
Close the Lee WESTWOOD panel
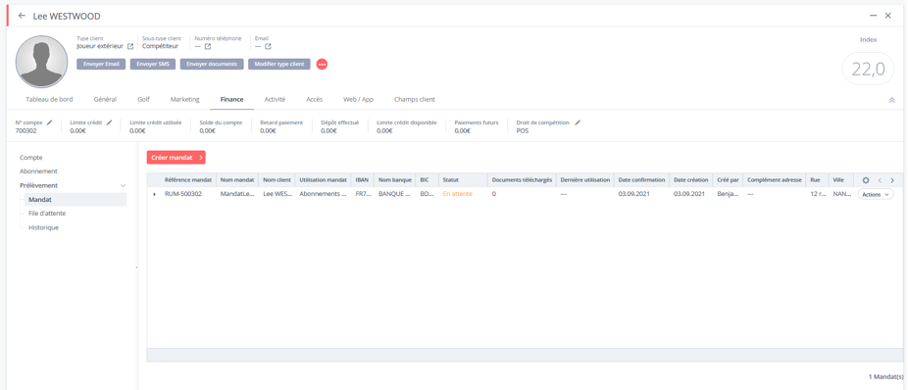click(888, 16)
